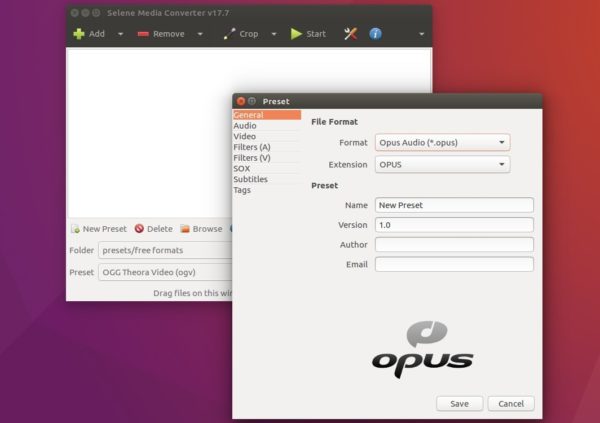This screenshot has width=600, height=423.
Task: Open the Crop dropdown arrow
Action: [x=274, y=34]
